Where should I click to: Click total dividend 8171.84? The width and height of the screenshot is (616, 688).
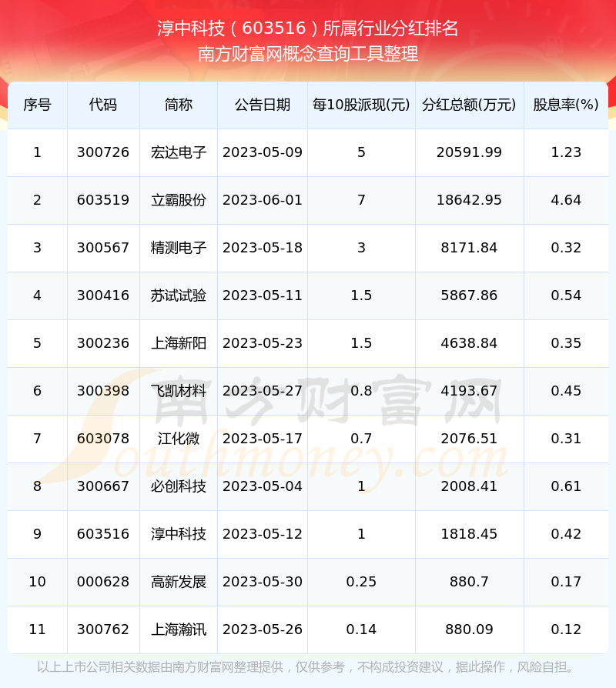coord(469,248)
